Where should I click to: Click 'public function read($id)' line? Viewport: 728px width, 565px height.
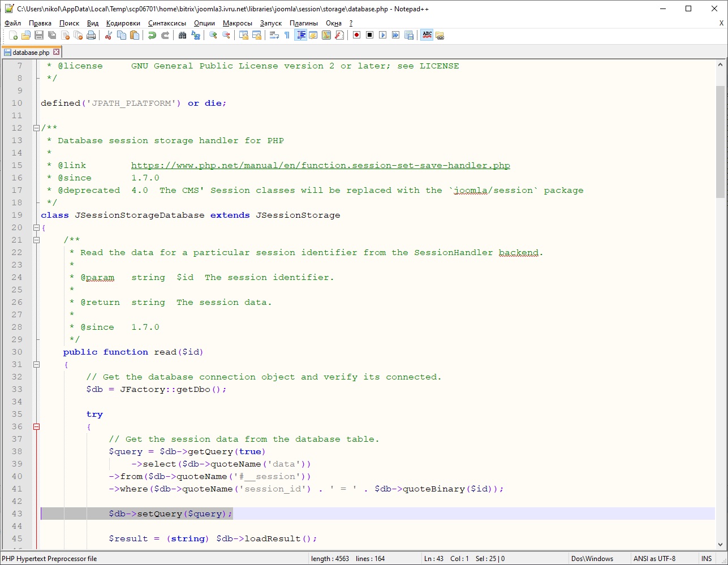pos(133,352)
